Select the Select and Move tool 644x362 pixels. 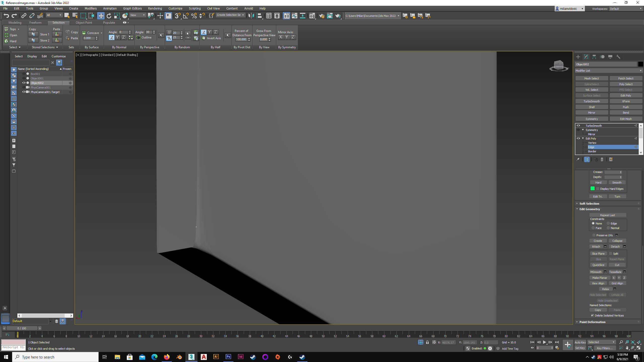[101, 16]
